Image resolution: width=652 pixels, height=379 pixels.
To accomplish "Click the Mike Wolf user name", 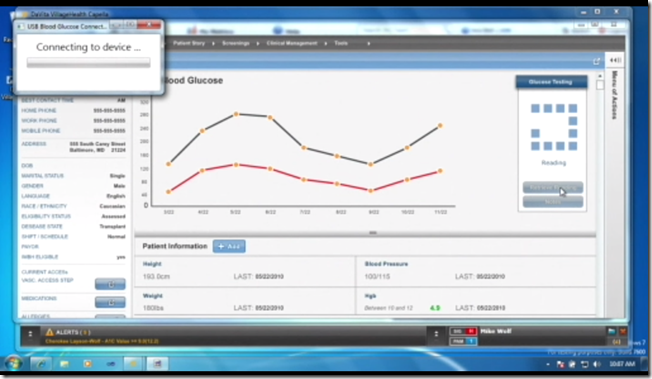I will coord(496,331).
